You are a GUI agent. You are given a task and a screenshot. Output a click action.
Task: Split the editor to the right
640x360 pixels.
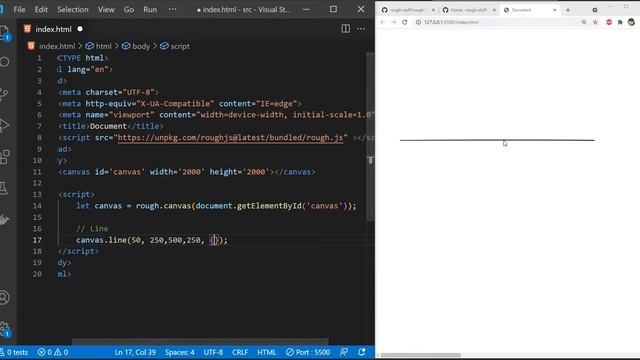coord(345,29)
